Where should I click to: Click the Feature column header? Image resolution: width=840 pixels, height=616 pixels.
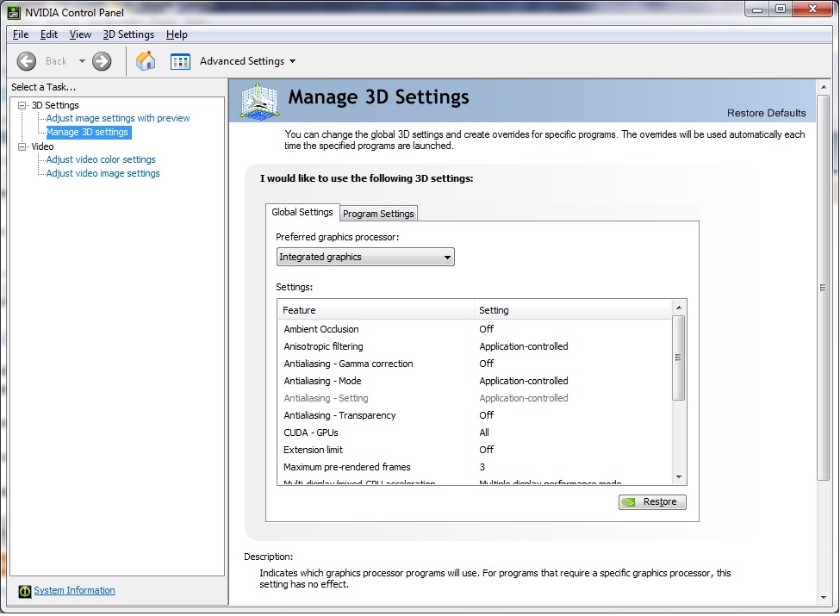tap(376, 310)
